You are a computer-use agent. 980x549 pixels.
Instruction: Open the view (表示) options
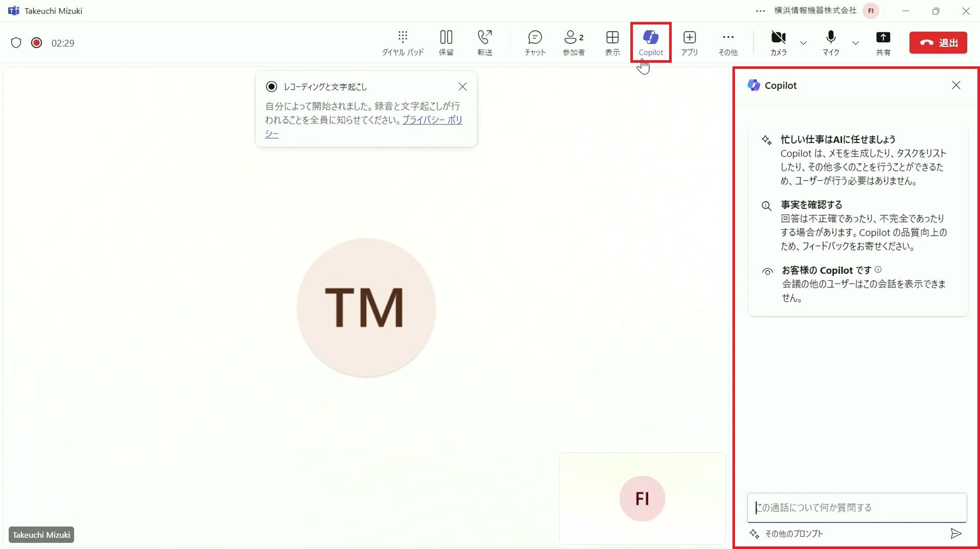(612, 43)
